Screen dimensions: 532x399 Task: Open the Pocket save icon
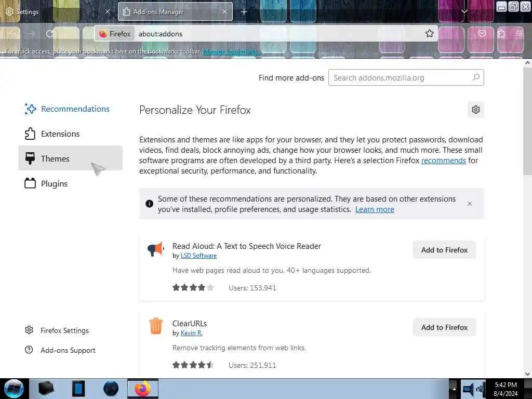[482, 33]
